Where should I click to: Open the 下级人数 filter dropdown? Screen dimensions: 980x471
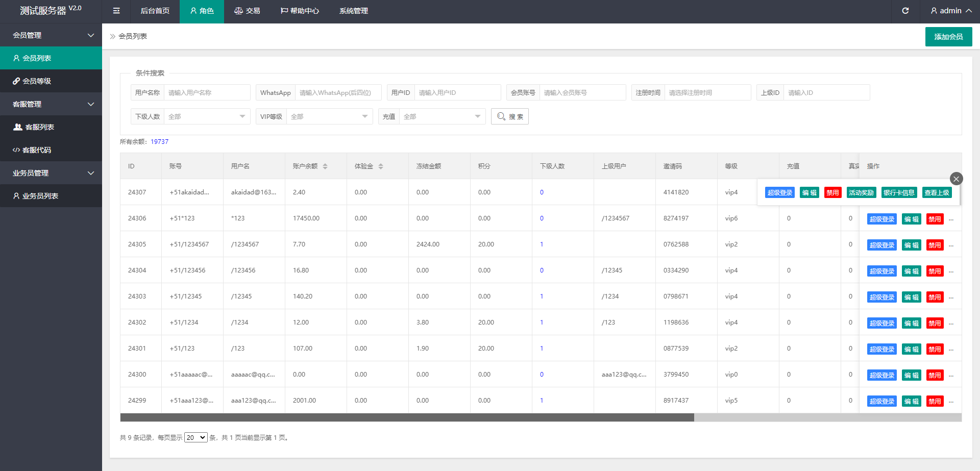207,116
